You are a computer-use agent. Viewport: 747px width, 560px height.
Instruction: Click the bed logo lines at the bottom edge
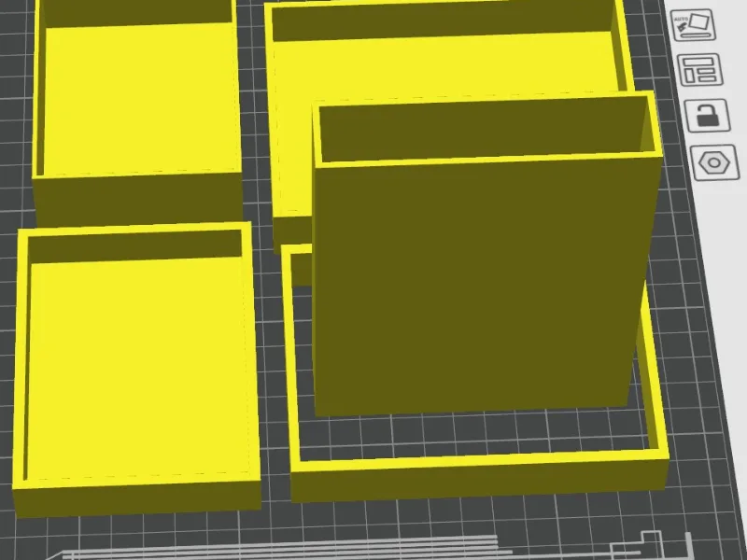tap(286, 548)
